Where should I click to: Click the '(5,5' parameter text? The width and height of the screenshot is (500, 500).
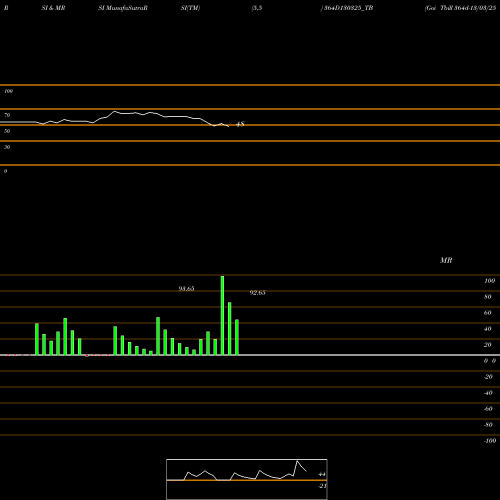257,8
